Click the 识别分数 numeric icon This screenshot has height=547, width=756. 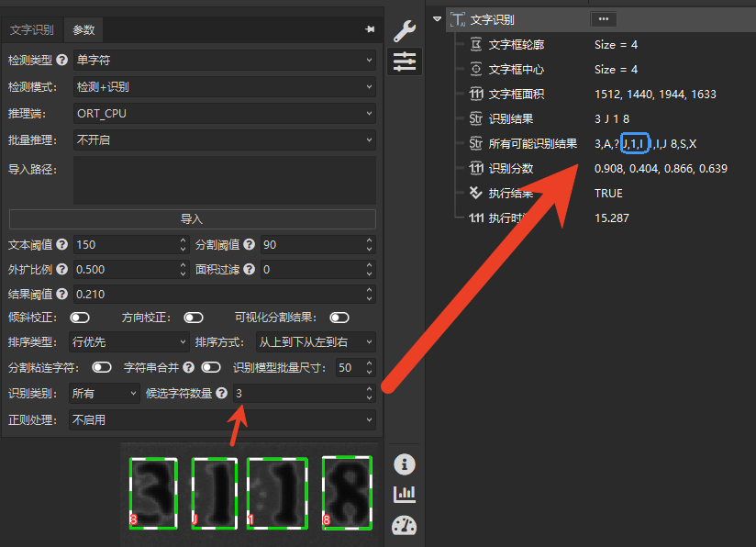[476, 168]
